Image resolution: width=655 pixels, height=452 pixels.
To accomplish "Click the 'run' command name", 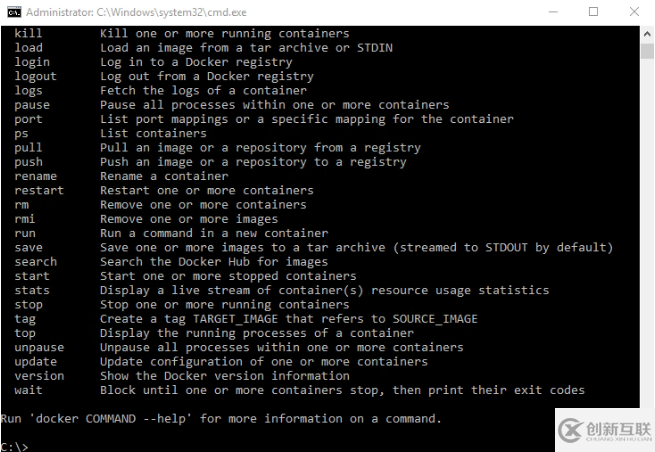I will coord(25,234).
